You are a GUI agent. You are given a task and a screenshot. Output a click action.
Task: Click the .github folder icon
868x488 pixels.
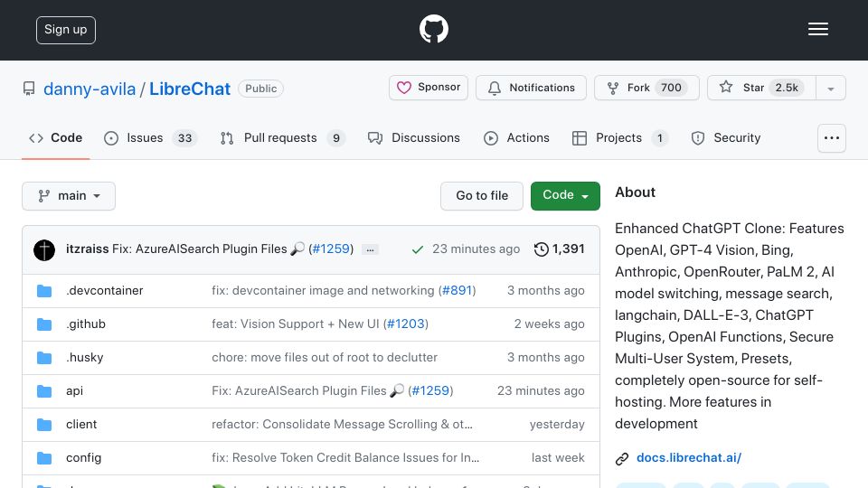tap(44, 324)
